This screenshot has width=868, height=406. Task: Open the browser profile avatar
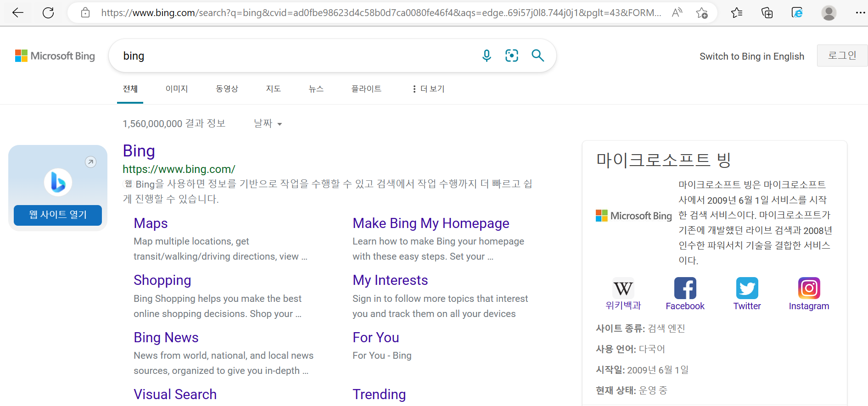point(829,13)
